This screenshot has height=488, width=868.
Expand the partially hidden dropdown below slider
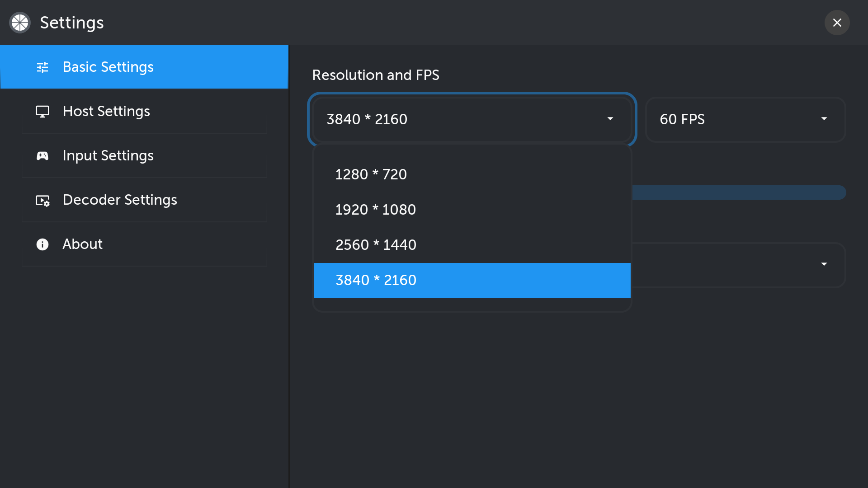(824, 264)
